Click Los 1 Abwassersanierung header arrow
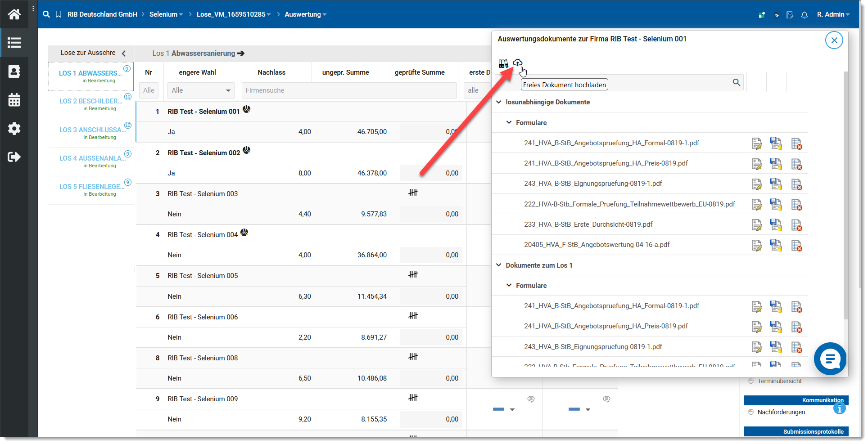Screen dimensions: 868x444 [x=241, y=54]
